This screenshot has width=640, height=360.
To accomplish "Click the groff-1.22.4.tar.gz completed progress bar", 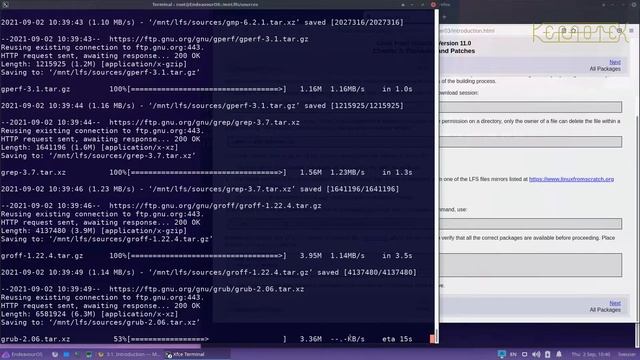I will 207,256.
